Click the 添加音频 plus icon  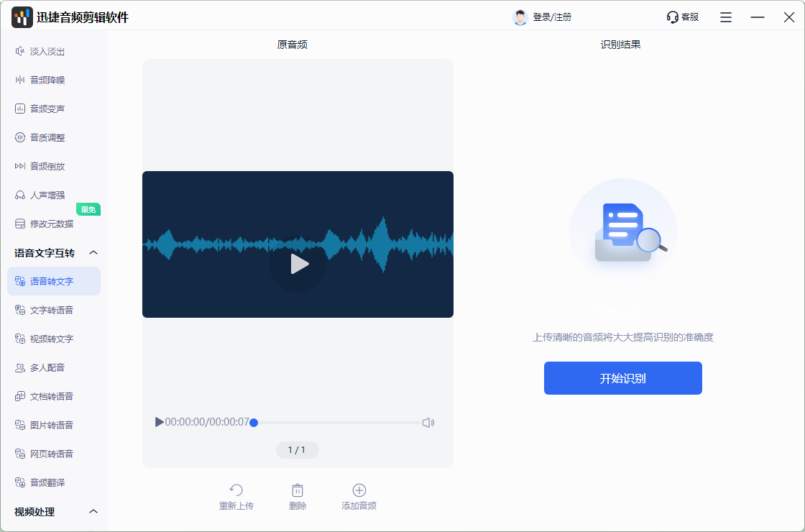tap(359, 490)
